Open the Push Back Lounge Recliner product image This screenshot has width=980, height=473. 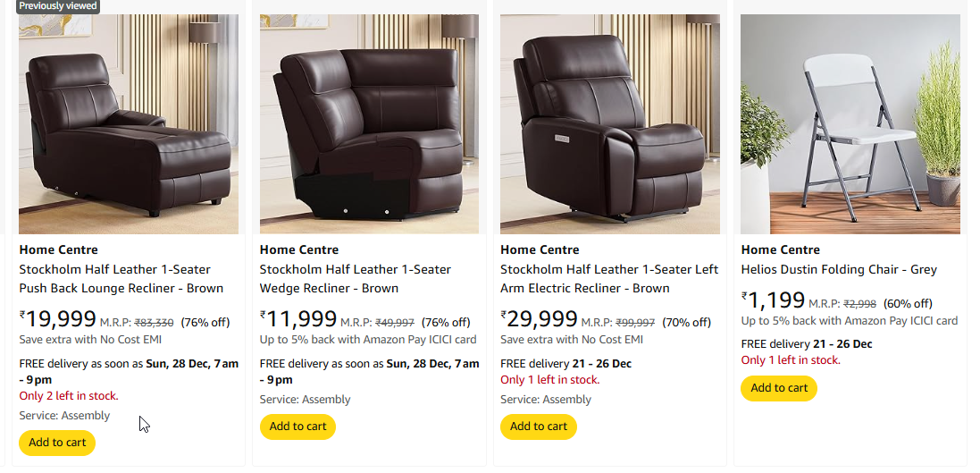[x=129, y=125]
